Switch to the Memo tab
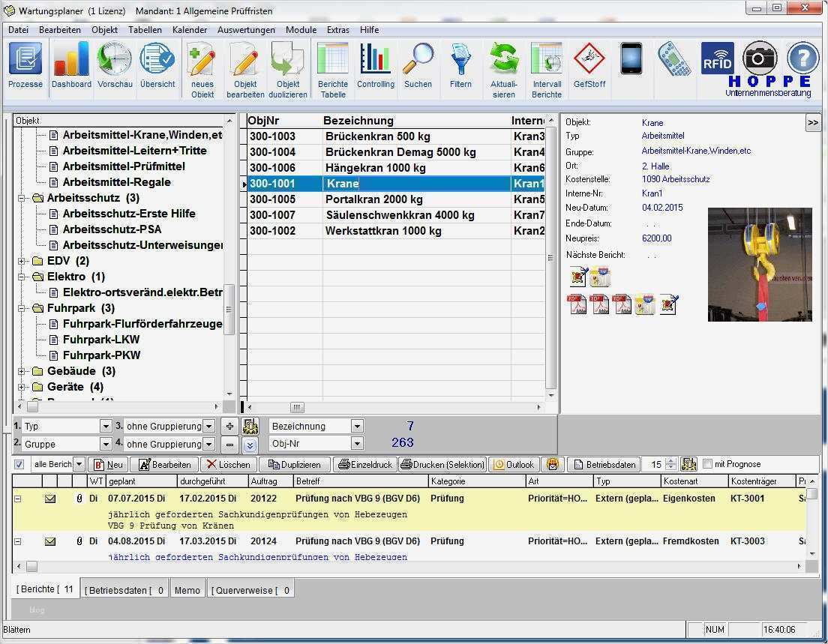The width and height of the screenshot is (828, 644). click(x=187, y=589)
